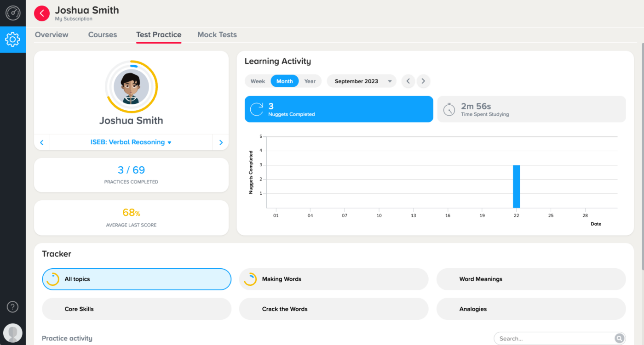Click the clock icon beside Time Spent Studying
The height and width of the screenshot is (345, 644).
[449, 109]
